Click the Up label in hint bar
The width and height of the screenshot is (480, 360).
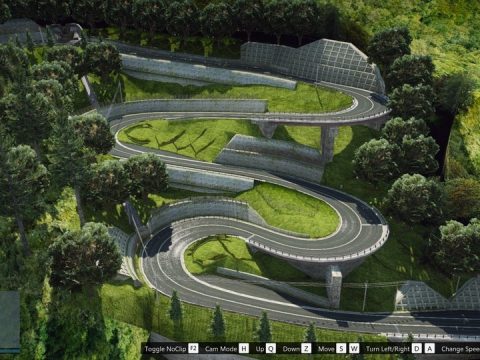tap(260, 349)
